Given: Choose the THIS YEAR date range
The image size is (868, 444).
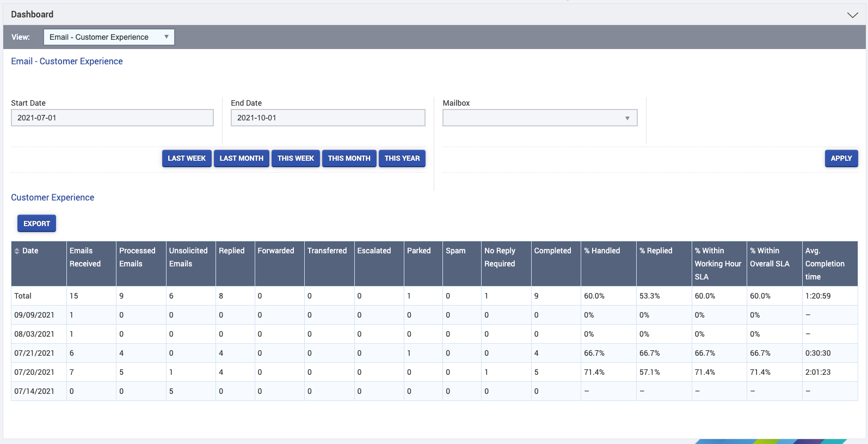Looking at the screenshot, I should click(x=402, y=159).
